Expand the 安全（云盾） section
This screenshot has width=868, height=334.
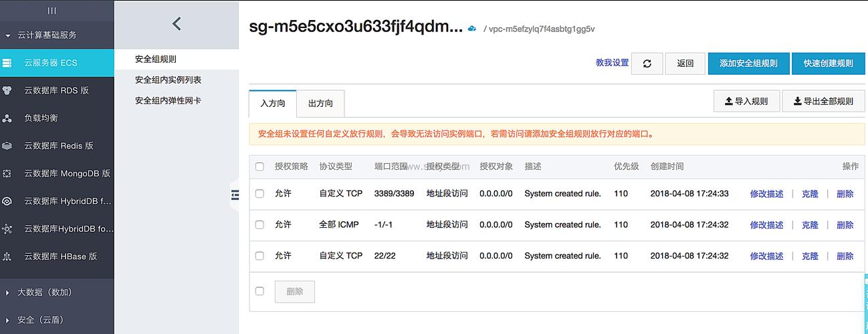(39, 320)
